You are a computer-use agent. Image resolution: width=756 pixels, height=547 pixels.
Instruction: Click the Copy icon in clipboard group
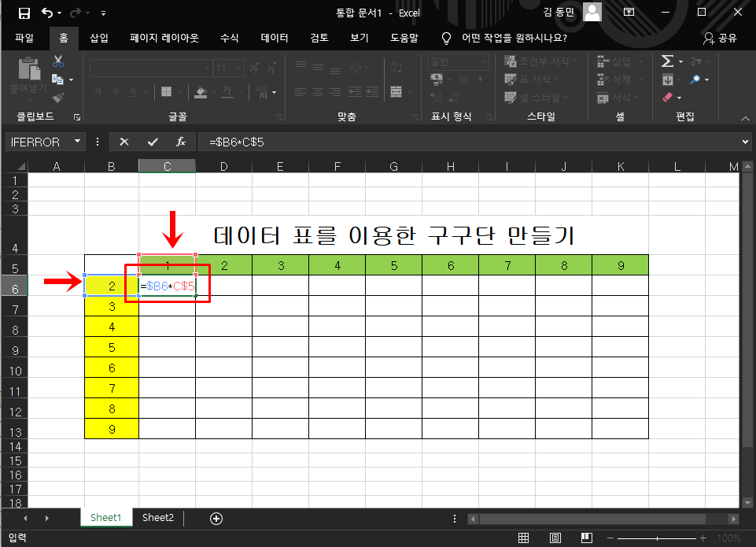point(57,79)
